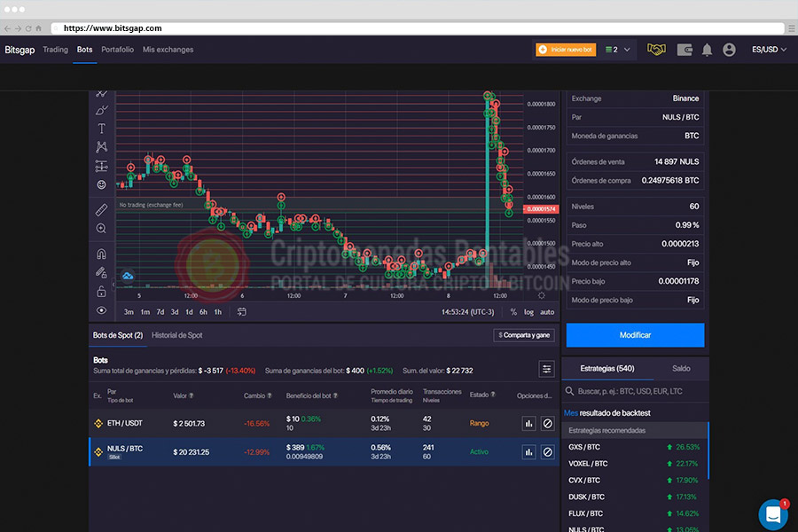The image size is (798, 532).
Task: Click the strategy search field
Action: coord(635,391)
